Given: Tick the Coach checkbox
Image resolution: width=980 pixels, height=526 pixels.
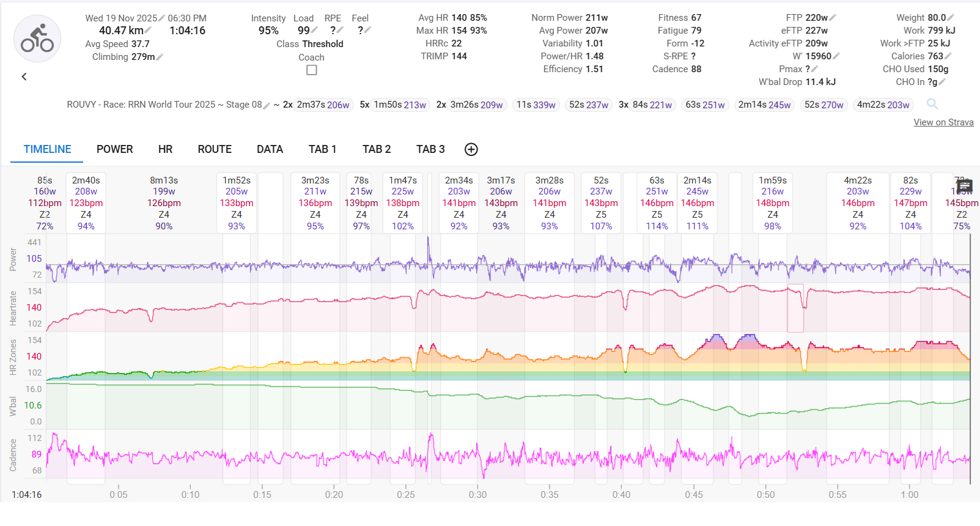Looking at the screenshot, I should click(312, 70).
